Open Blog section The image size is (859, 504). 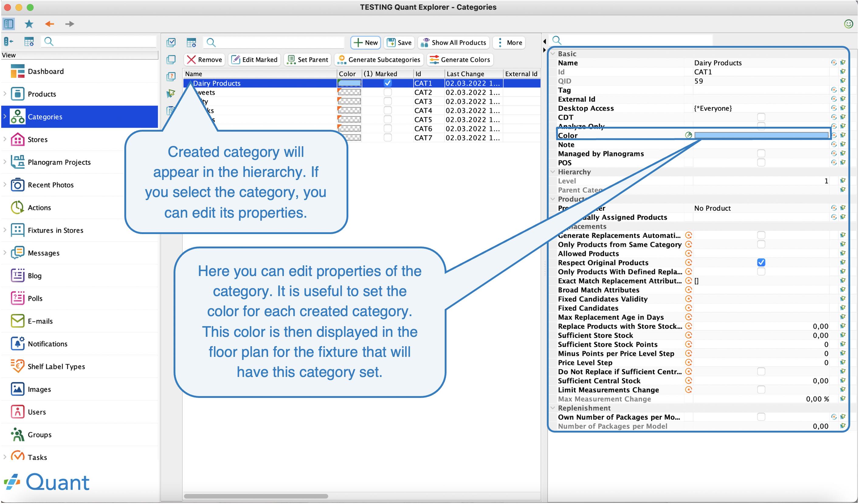(x=34, y=275)
